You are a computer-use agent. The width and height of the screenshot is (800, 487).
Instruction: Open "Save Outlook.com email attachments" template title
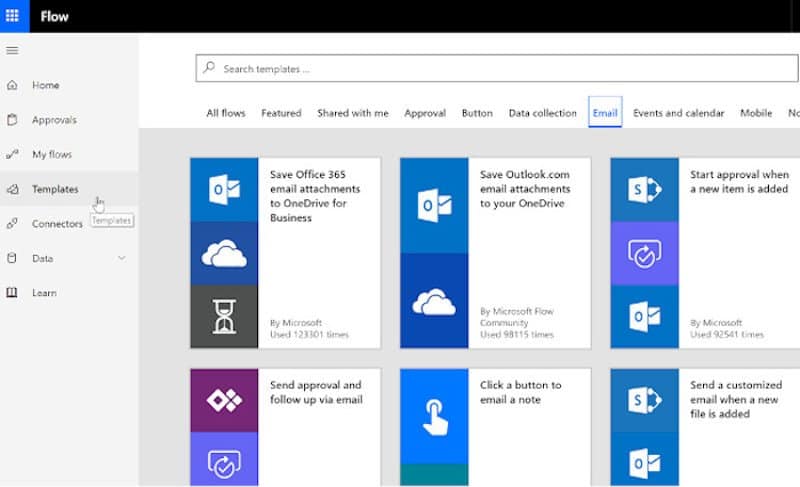click(525, 189)
